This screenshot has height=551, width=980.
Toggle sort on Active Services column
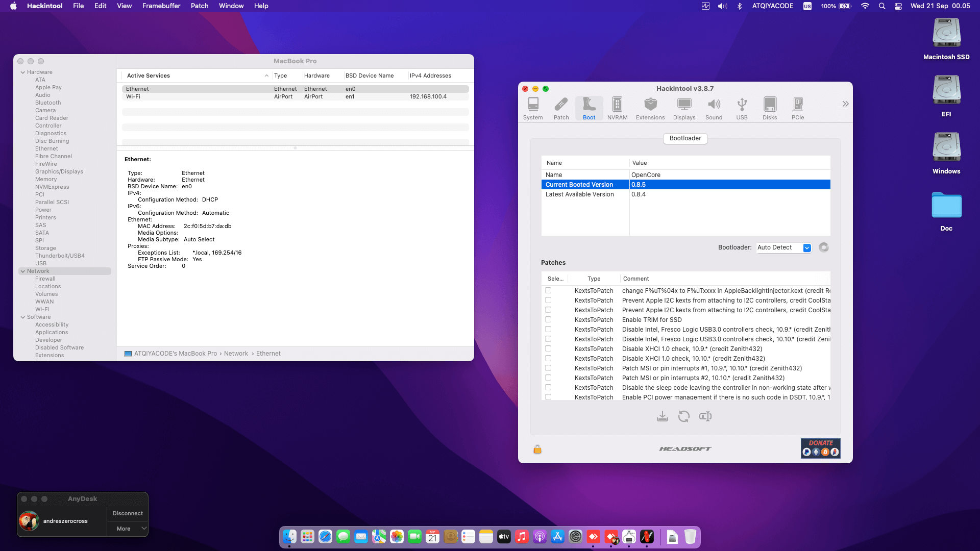click(x=197, y=76)
